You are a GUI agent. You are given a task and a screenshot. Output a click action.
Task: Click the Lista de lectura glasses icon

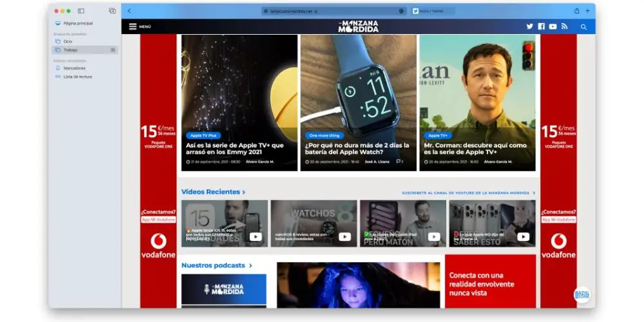(57, 77)
